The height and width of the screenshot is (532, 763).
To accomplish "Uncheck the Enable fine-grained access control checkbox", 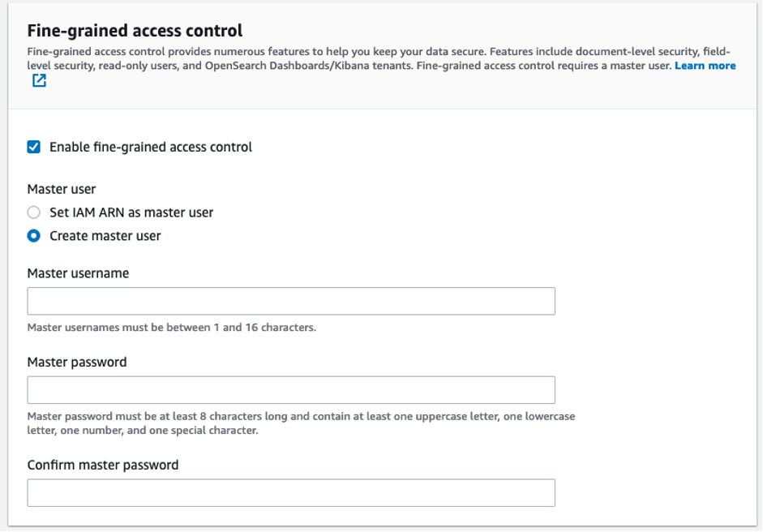I will [x=34, y=147].
